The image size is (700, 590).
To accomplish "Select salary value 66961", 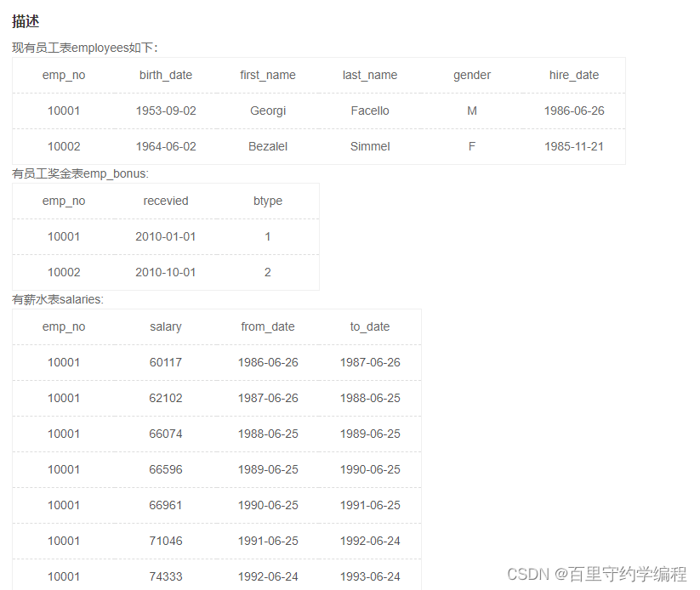I will point(166,505).
